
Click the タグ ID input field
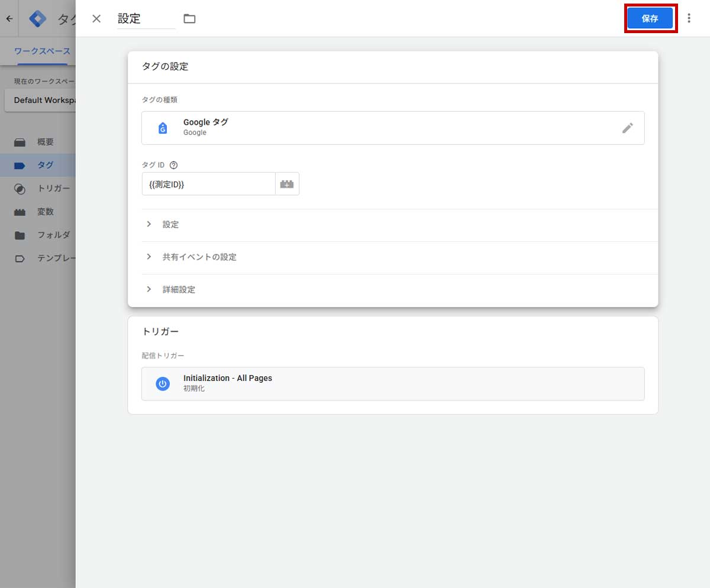tap(208, 184)
